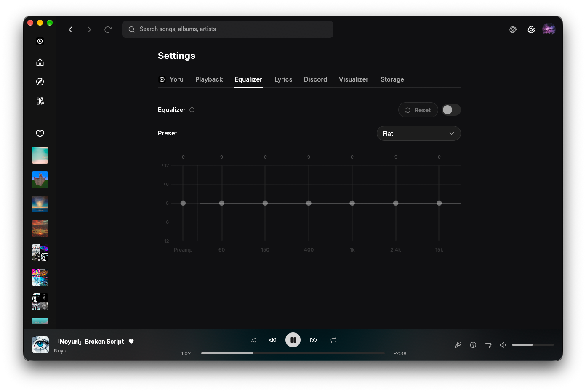Open lyrics with the microphone icon
The image size is (586, 392).
pos(458,345)
